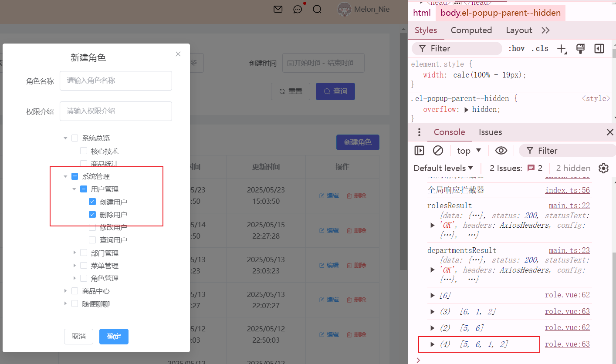Click 编辑 in the 2025/05/15 22:27:28 row

(329, 230)
